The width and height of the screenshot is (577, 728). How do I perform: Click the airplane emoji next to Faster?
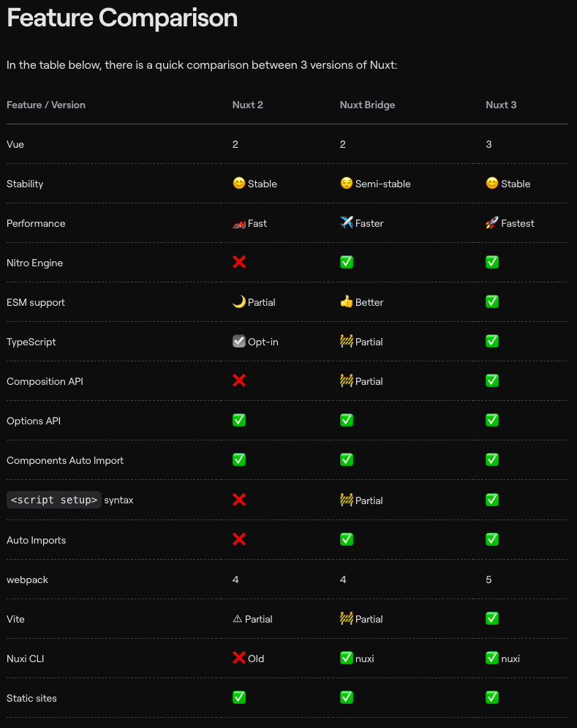[347, 223]
